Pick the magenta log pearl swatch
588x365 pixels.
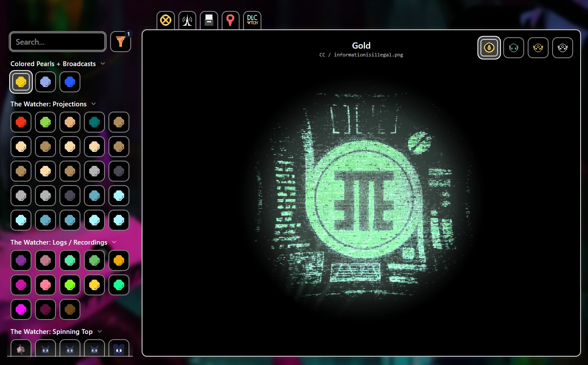coord(21,309)
